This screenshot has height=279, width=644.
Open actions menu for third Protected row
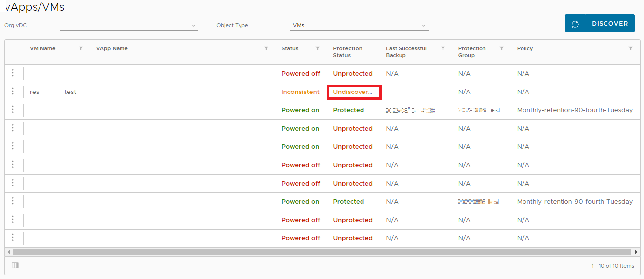point(13,110)
